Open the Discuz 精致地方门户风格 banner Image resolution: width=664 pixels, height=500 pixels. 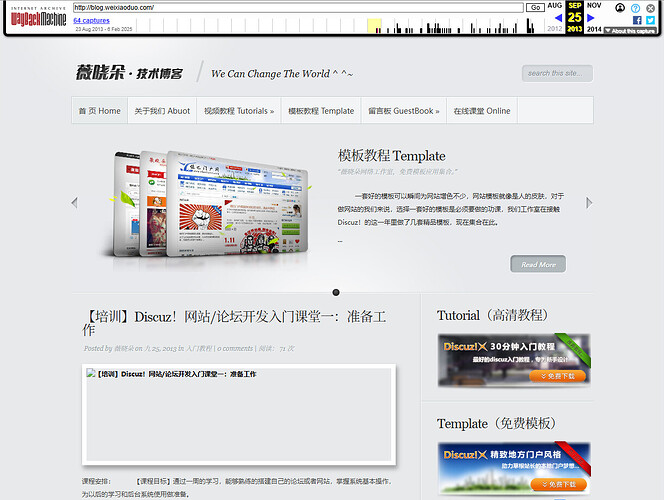click(514, 468)
